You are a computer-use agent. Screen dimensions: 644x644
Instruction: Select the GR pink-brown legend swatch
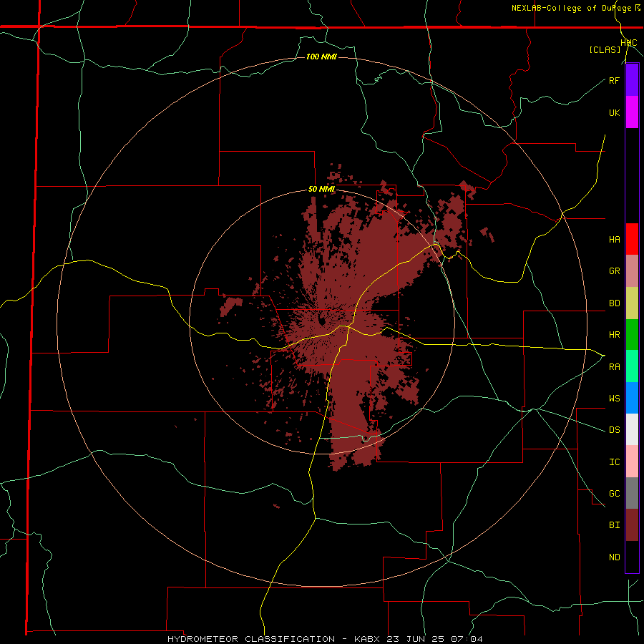pos(632,270)
